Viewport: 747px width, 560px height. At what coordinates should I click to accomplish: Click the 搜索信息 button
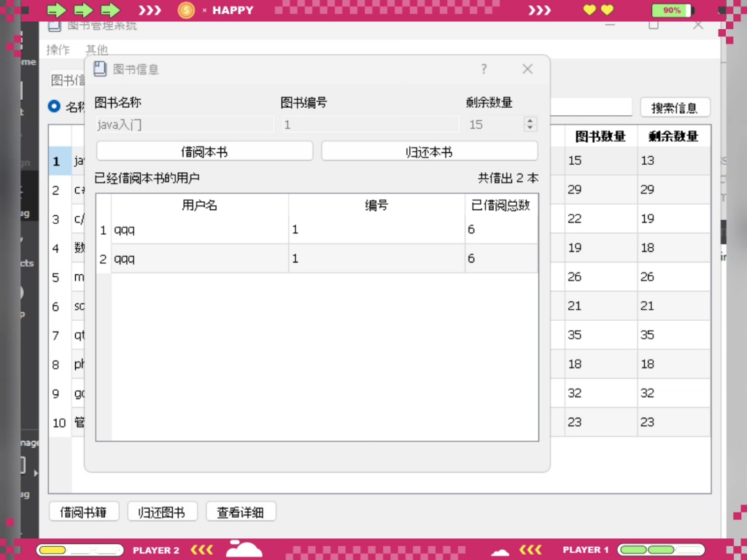[x=675, y=108]
